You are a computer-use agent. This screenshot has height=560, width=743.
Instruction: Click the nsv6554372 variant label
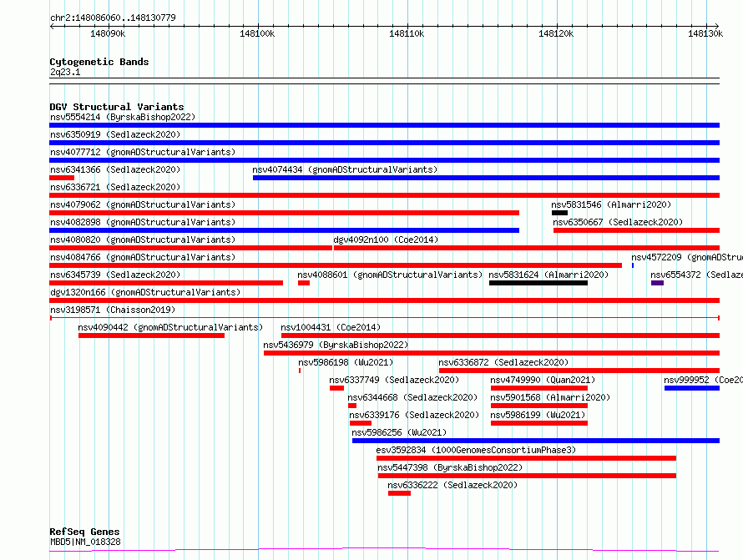point(696,275)
